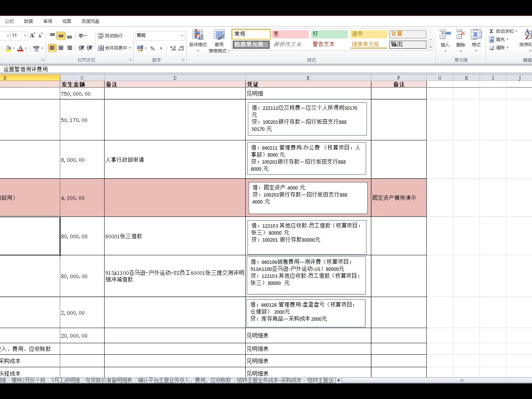Switch to the 审阅 ribbon tab

click(48, 21)
